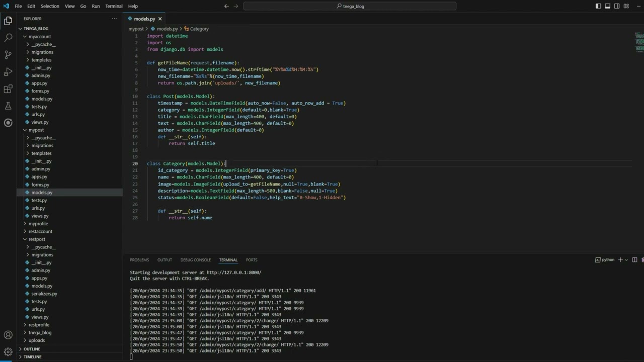The image size is (644, 362).
Task: Toggle the secondary side bar layout icon
Action: pyautogui.click(x=617, y=6)
